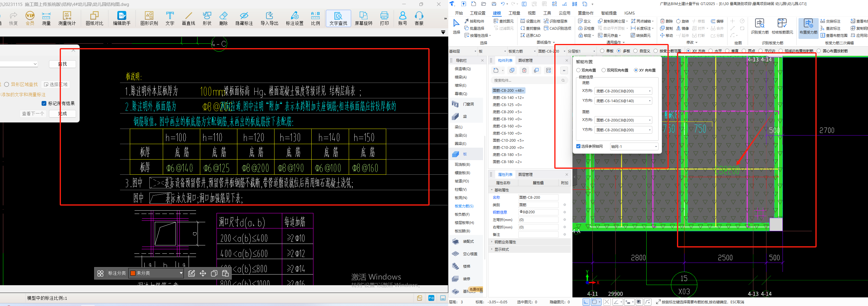868x306 pixels.
Task: Open the 工程设置 ribbon tab
Action: [477, 13]
